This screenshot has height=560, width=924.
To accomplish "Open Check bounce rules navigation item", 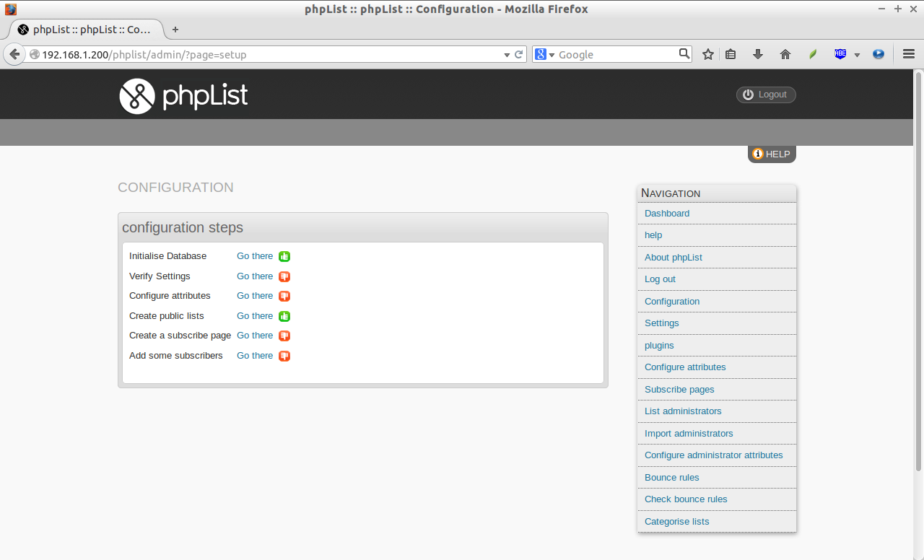I will tap(686, 499).
